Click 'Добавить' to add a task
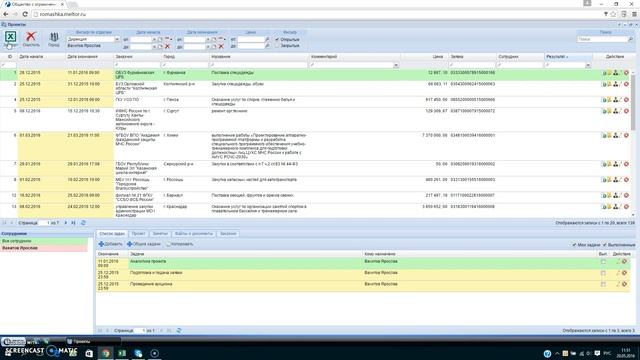 (x=110, y=244)
